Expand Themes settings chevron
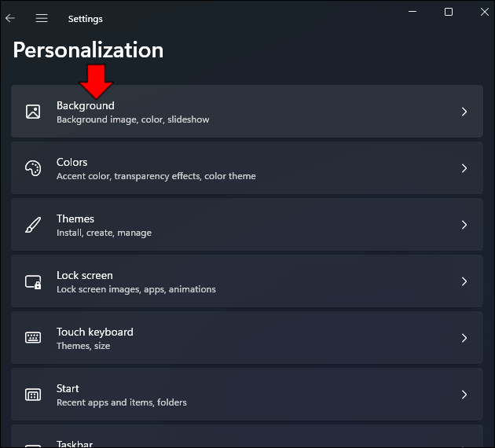 tap(464, 225)
